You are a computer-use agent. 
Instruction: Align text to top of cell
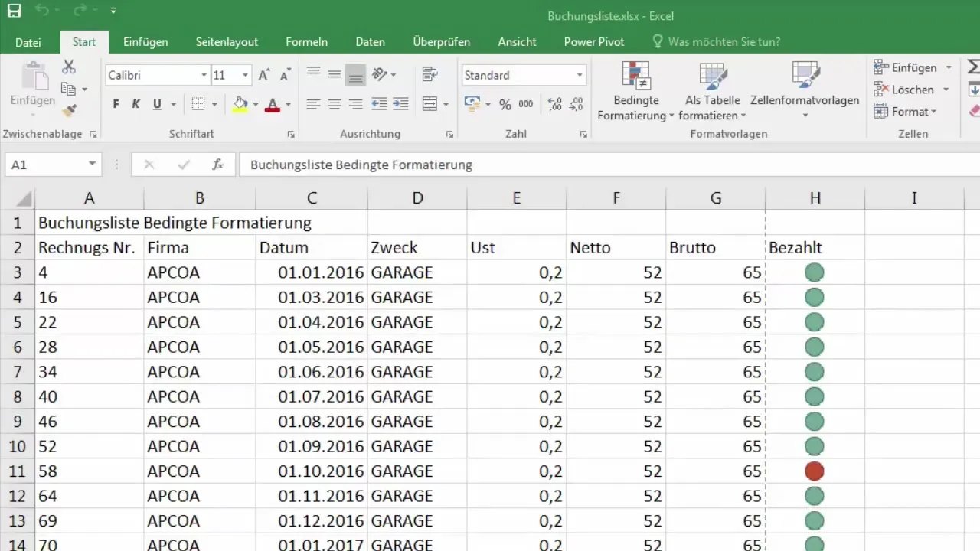pyautogui.click(x=313, y=74)
